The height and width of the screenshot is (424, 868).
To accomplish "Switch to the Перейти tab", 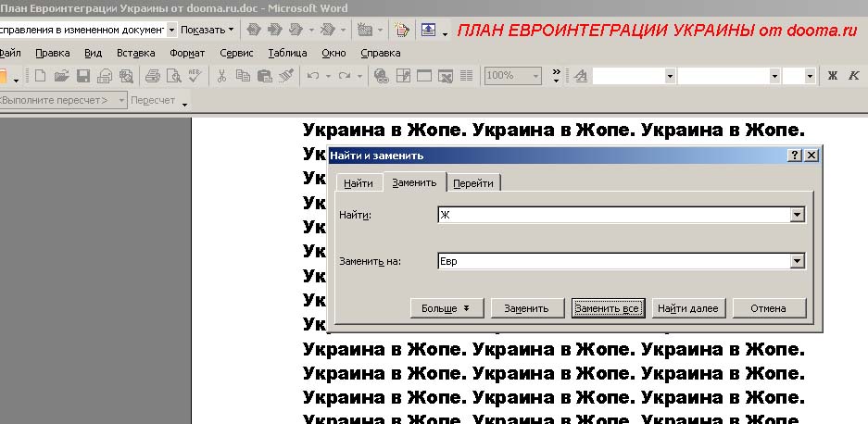I will pyautogui.click(x=473, y=183).
